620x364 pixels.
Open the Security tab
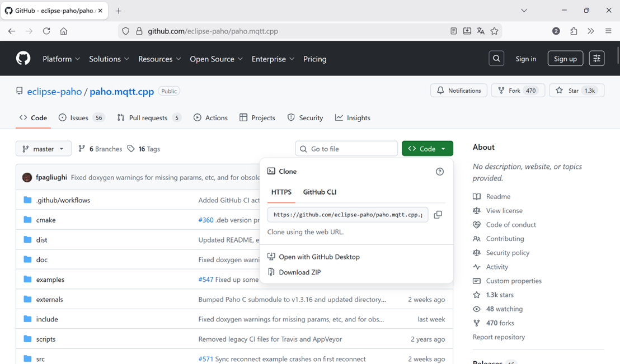306,118
